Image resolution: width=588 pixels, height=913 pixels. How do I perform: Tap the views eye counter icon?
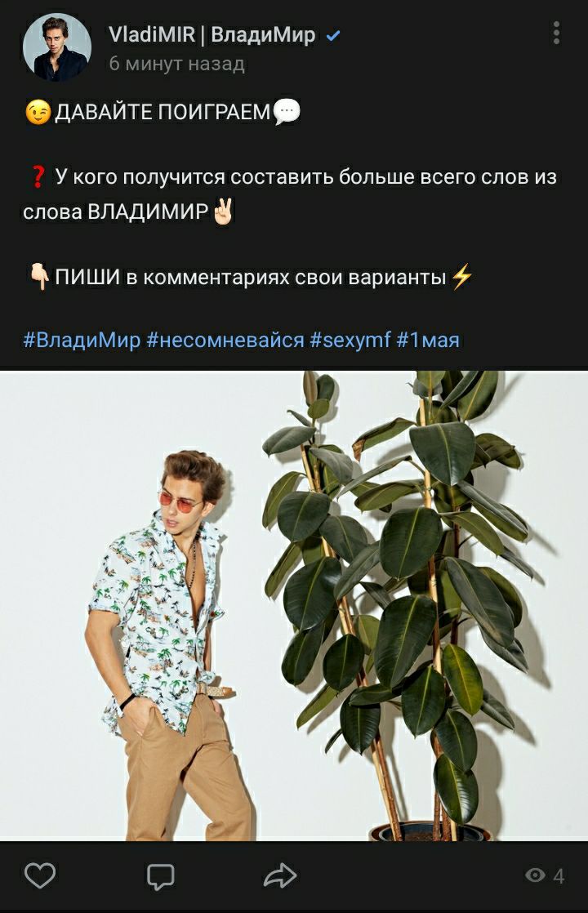coord(535,875)
